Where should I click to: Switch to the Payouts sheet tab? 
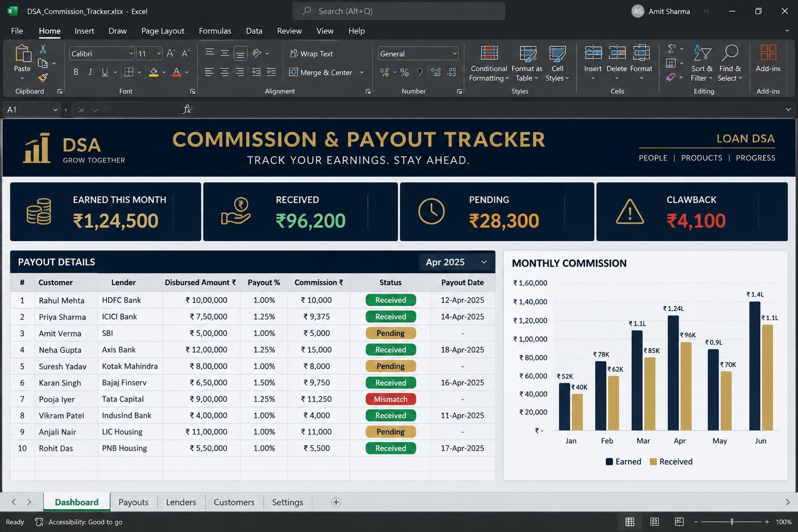[134, 502]
